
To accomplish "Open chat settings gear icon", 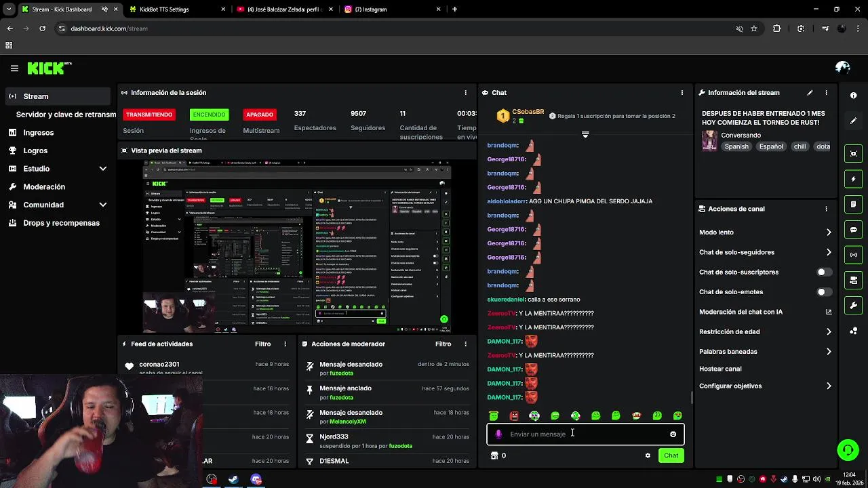I will pyautogui.click(x=648, y=455).
